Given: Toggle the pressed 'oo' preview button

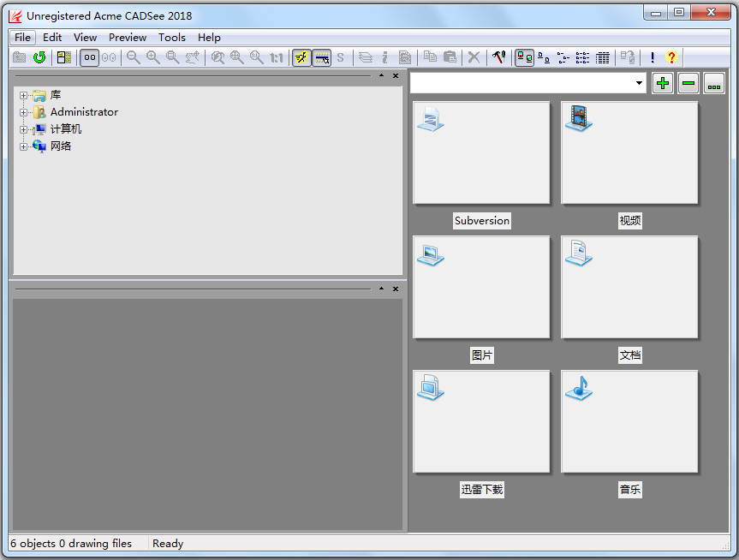Looking at the screenshot, I should coord(89,57).
